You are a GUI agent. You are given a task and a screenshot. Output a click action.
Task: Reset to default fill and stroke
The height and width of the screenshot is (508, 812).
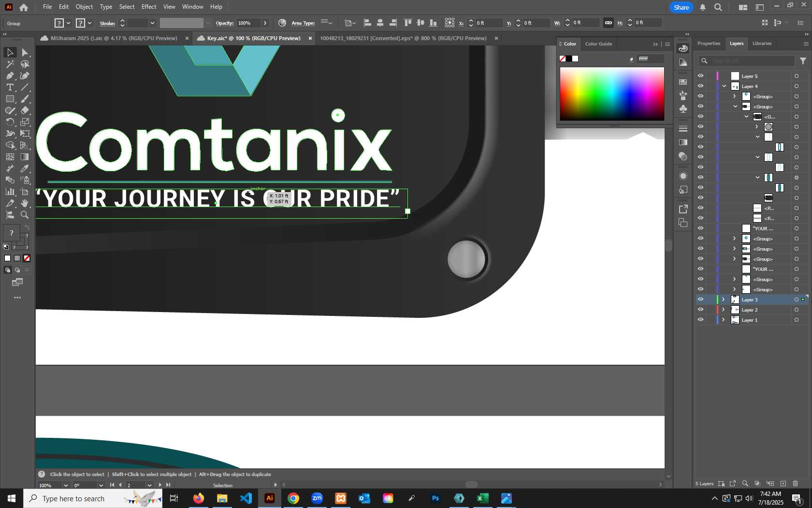pyautogui.click(x=6, y=247)
